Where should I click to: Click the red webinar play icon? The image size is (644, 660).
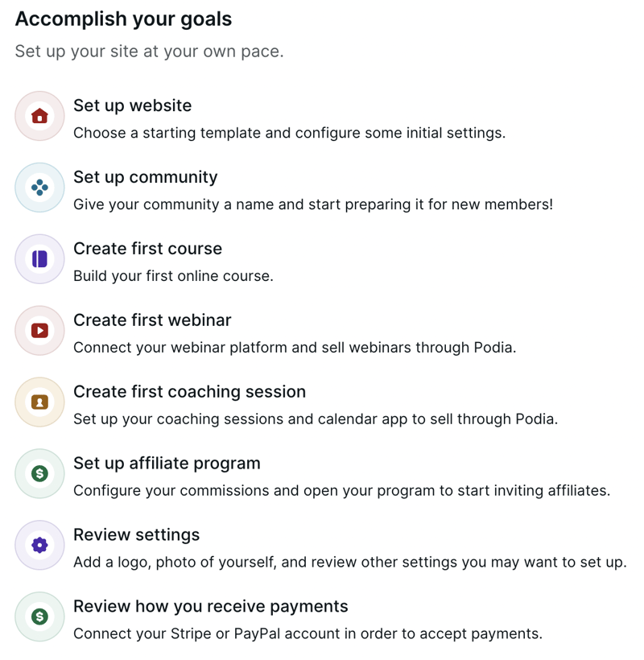click(39, 331)
